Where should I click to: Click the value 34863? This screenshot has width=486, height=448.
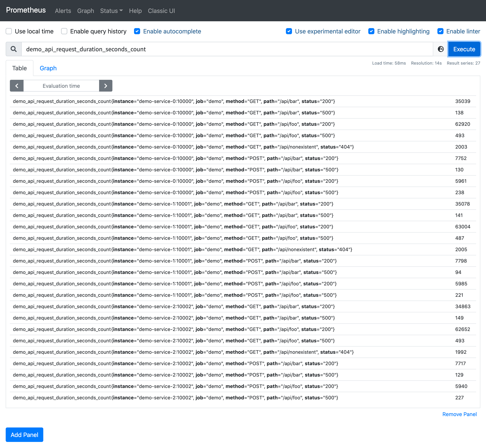coord(463,306)
